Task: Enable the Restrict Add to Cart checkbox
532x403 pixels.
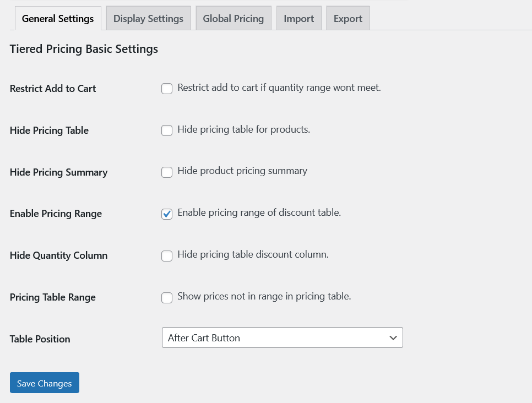Action: pyautogui.click(x=167, y=89)
